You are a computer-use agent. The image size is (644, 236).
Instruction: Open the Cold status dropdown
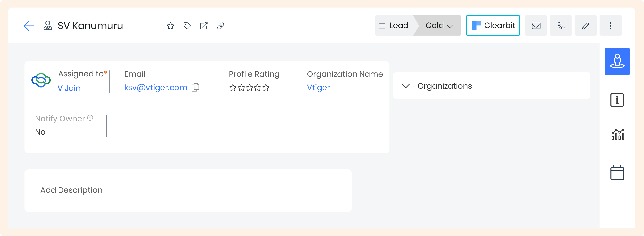(x=439, y=25)
